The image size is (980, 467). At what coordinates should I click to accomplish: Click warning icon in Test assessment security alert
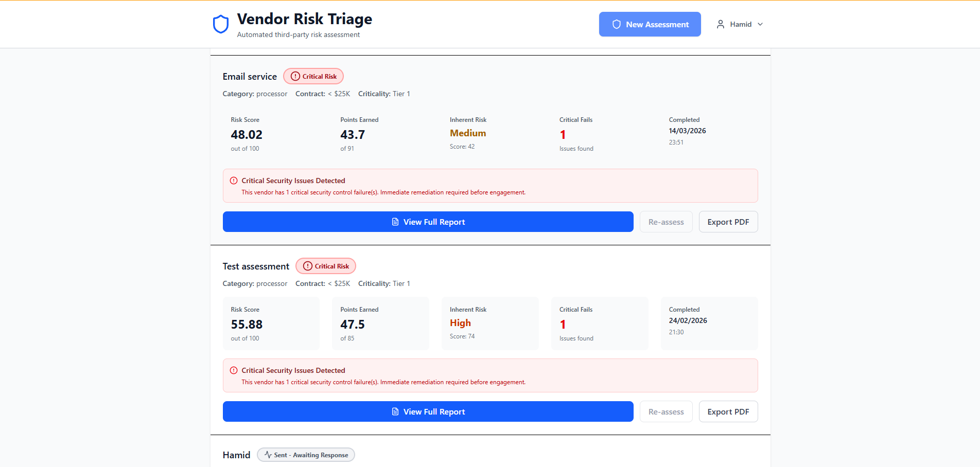tap(234, 370)
